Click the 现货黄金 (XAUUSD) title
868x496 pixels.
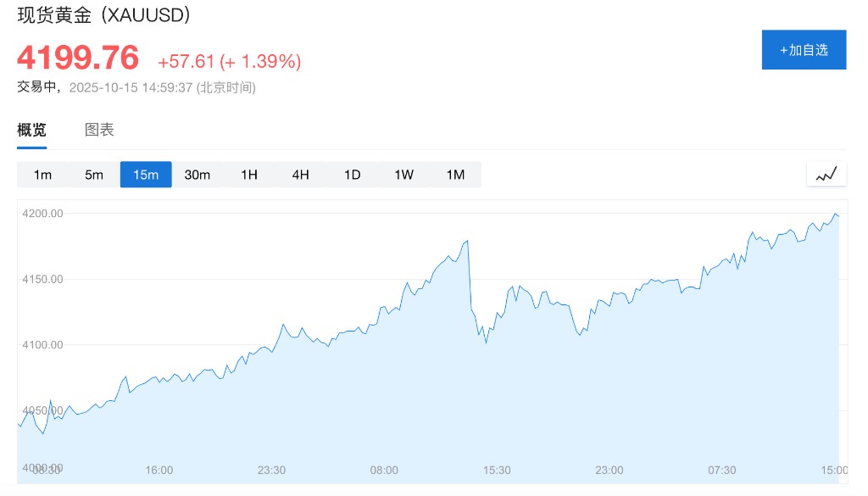103,15
